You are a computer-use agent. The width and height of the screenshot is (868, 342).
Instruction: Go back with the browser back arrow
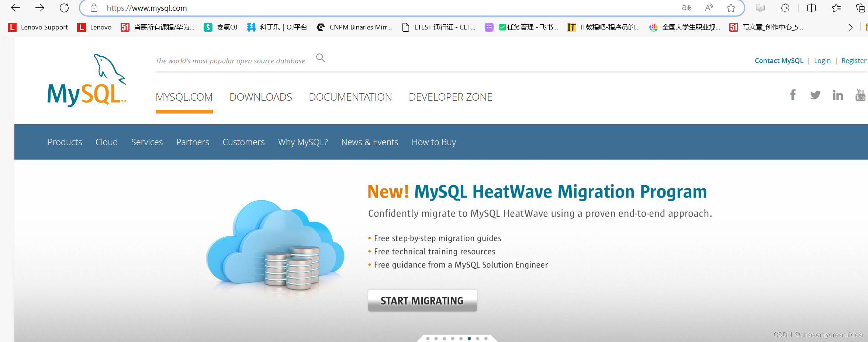[x=15, y=8]
